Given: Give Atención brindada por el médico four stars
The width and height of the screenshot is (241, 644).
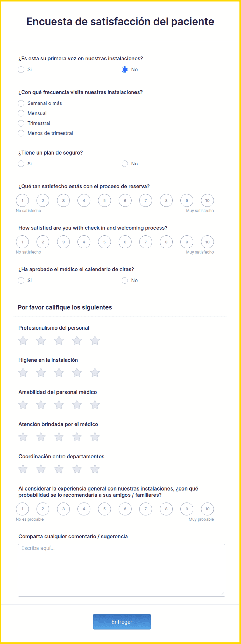Looking at the screenshot, I should [77, 437].
